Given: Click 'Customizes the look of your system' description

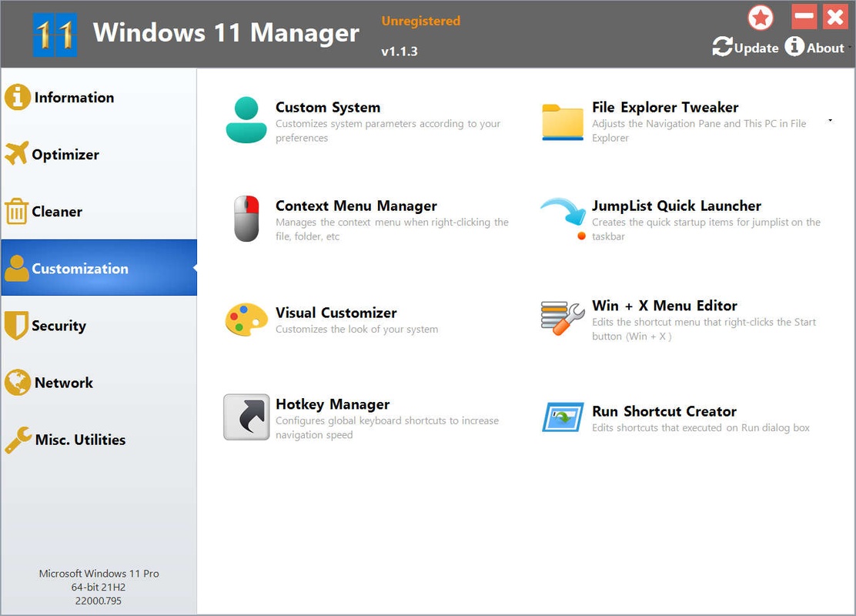Looking at the screenshot, I should tap(356, 330).
